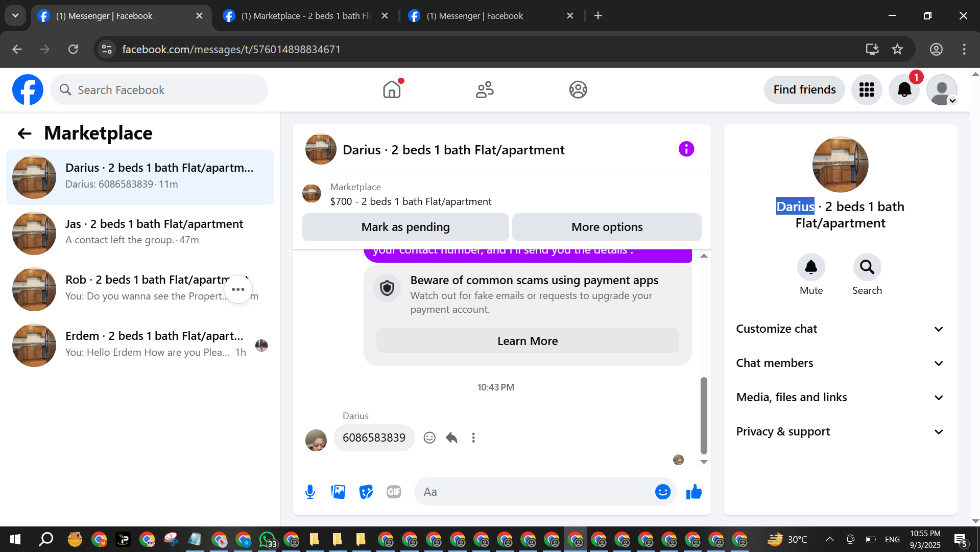Click the Find friends button
The width and height of the screenshot is (980, 552).
pyautogui.click(x=804, y=90)
